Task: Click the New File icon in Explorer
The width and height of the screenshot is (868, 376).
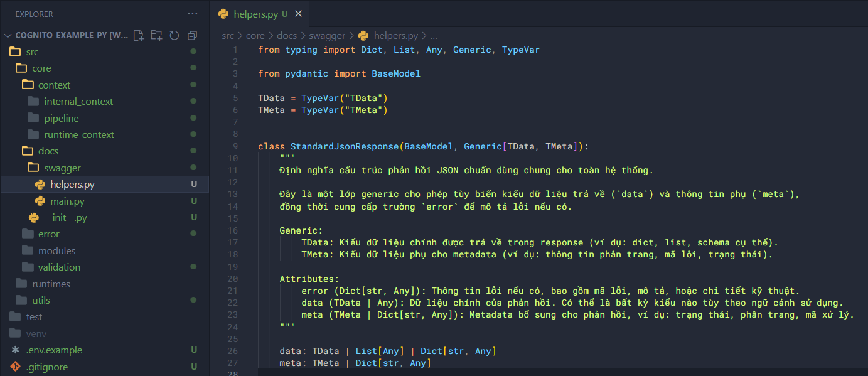Action: click(139, 36)
